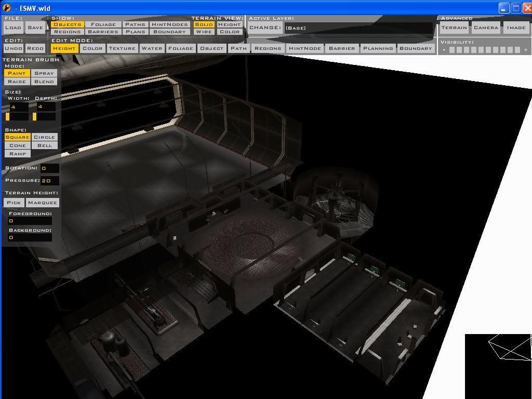Toggle HintNodes visibility in Show
The width and height of the screenshot is (532, 399).
point(169,24)
